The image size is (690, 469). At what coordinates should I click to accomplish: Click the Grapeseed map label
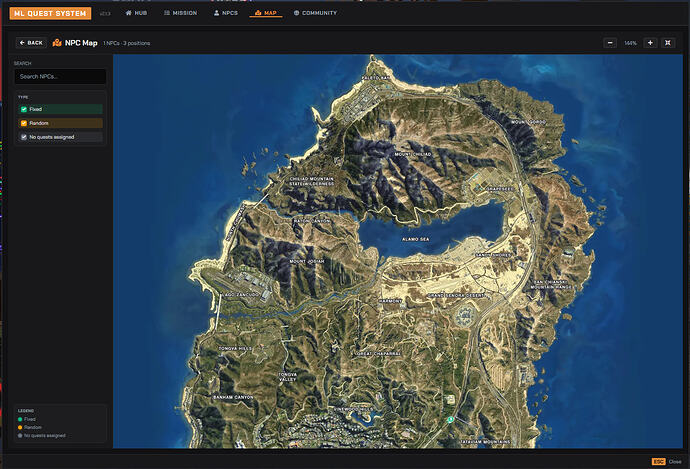[x=499, y=189]
